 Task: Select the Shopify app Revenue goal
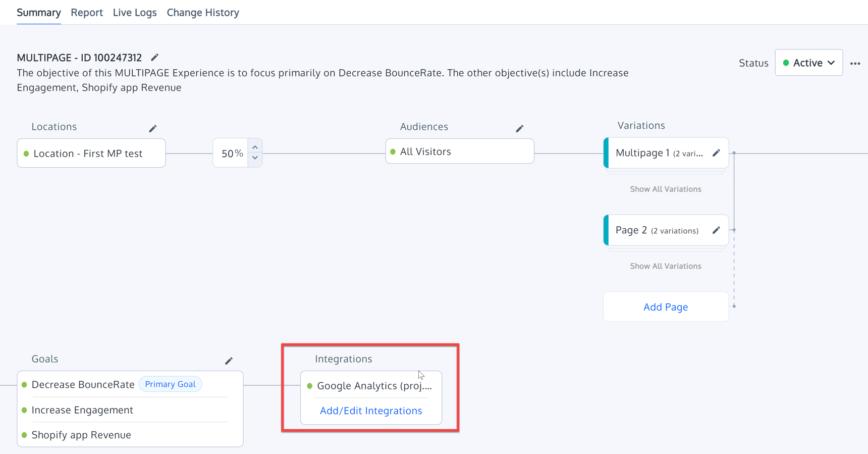point(81,435)
